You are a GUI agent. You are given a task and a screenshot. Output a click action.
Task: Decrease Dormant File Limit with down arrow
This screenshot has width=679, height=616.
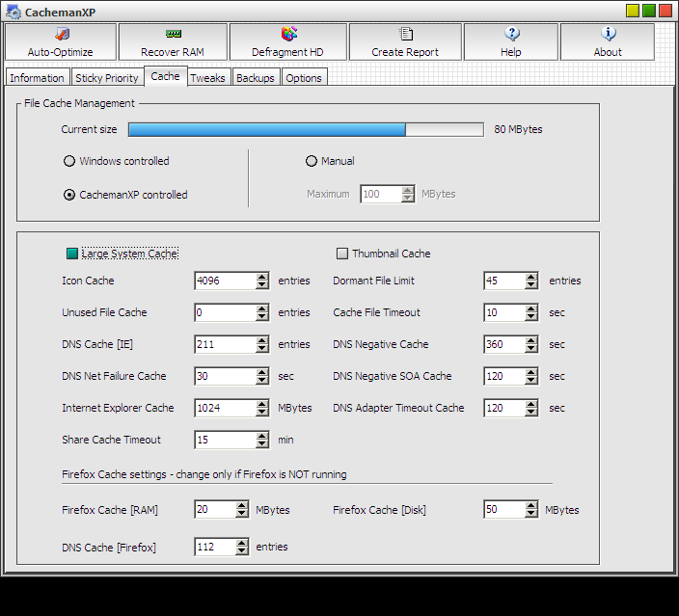(530, 284)
